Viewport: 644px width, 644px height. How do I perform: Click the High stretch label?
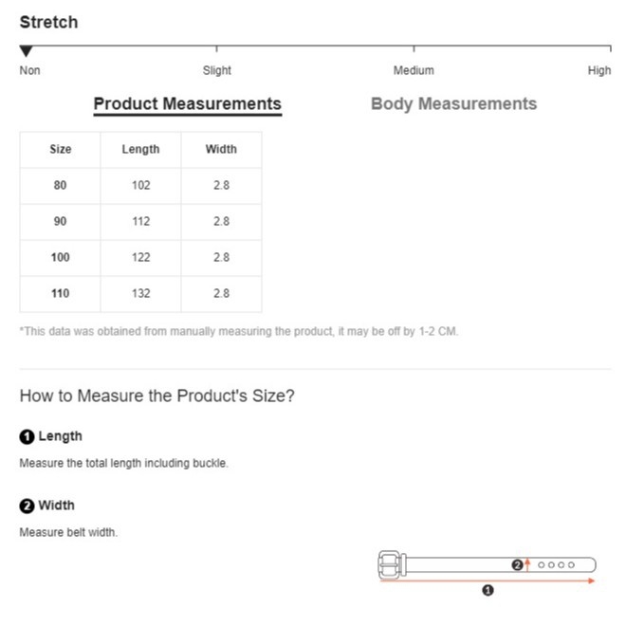599,70
